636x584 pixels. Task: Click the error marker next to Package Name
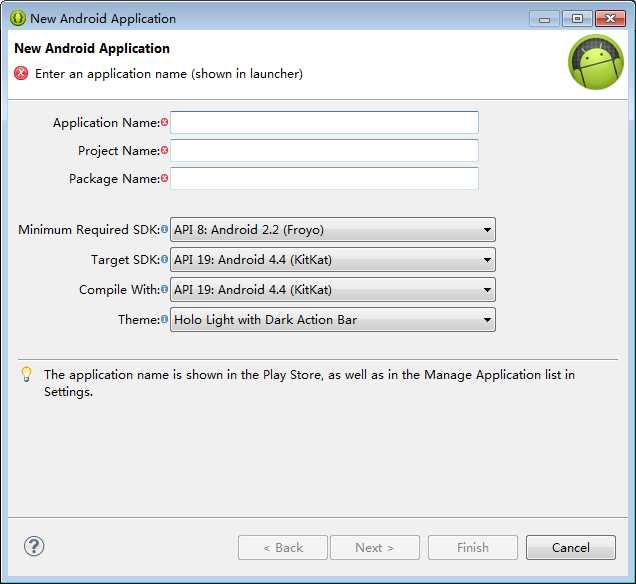pos(164,178)
